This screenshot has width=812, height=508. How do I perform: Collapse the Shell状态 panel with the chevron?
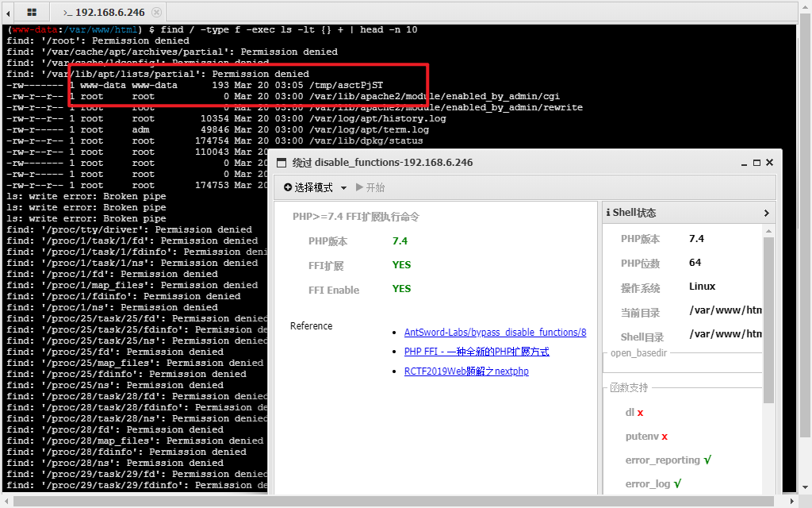click(767, 213)
